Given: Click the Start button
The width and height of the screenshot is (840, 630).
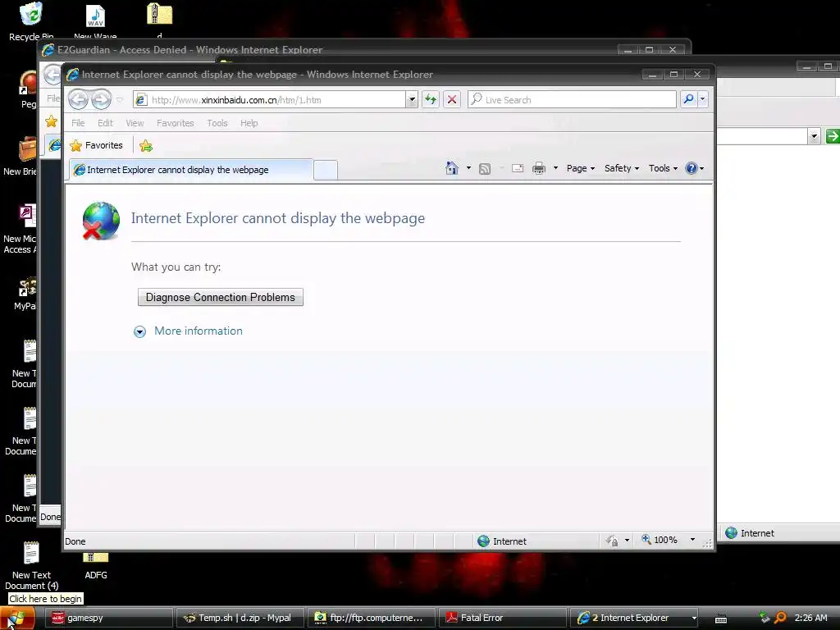Looking at the screenshot, I should (x=17, y=619).
